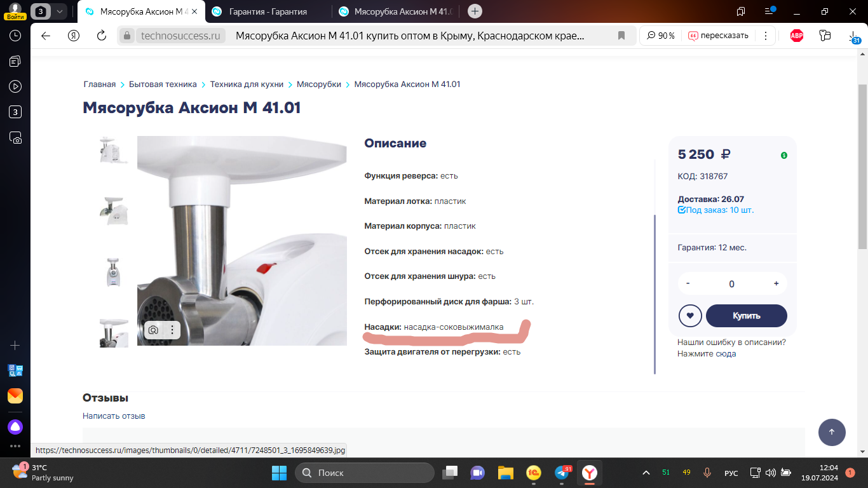Open Windows Start menu
The height and width of the screenshot is (488, 868).
click(x=279, y=473)
